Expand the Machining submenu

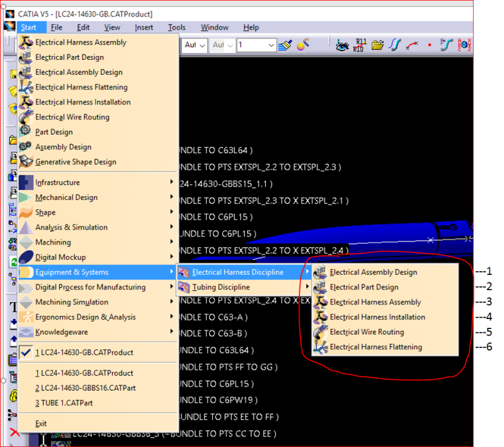point(98,242)
